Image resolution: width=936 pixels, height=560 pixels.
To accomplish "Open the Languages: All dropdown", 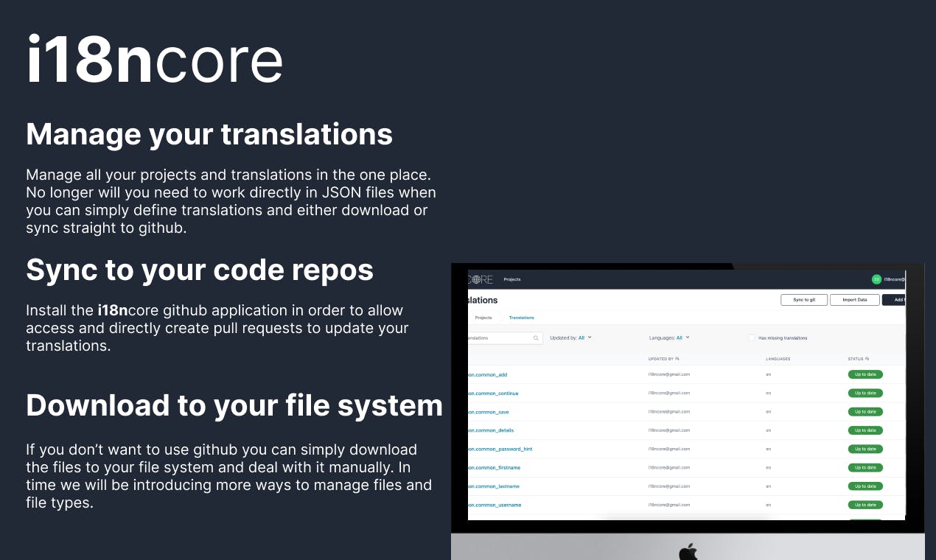I will coord(669,337).
